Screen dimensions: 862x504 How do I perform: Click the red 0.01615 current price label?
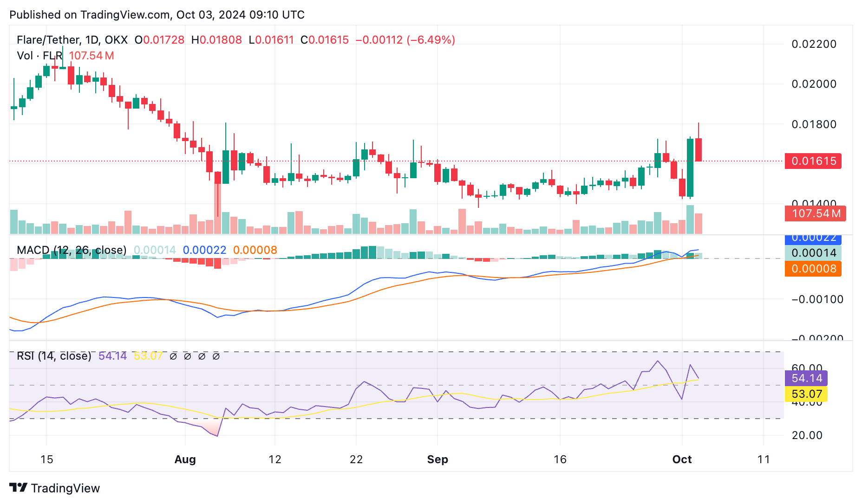coord(813,161)
